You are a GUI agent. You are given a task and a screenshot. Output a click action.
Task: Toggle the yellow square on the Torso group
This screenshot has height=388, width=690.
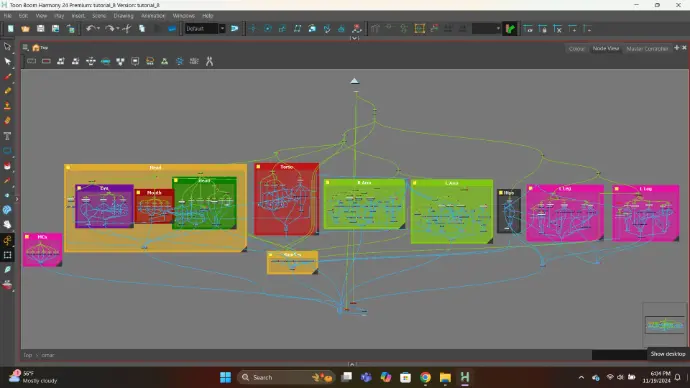258,167
